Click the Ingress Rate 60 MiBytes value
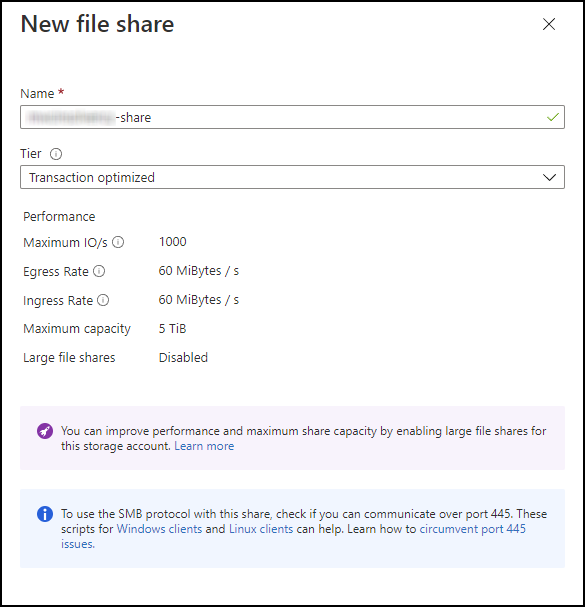585x607 pixels. (199, 300)
